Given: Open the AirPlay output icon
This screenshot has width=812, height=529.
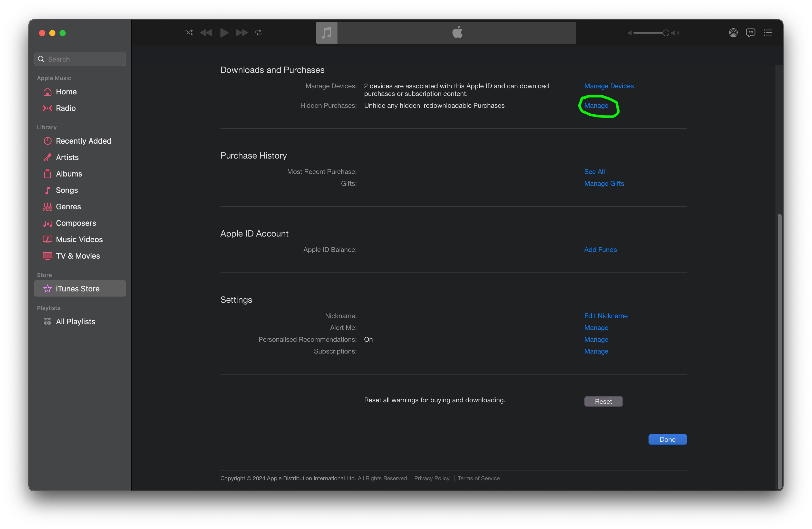Looking at the screenshot, I should click(x=733, y=33).
